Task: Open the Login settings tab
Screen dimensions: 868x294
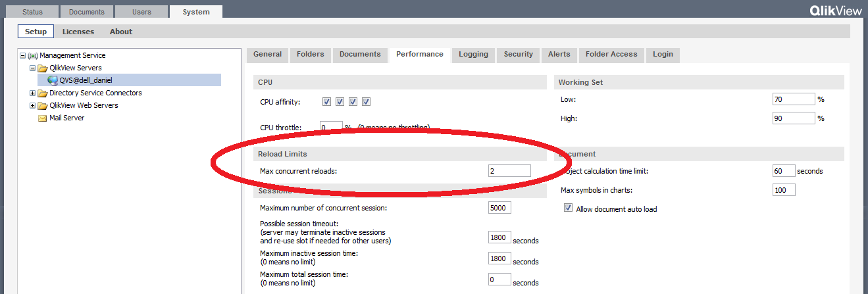Action: 663,55
